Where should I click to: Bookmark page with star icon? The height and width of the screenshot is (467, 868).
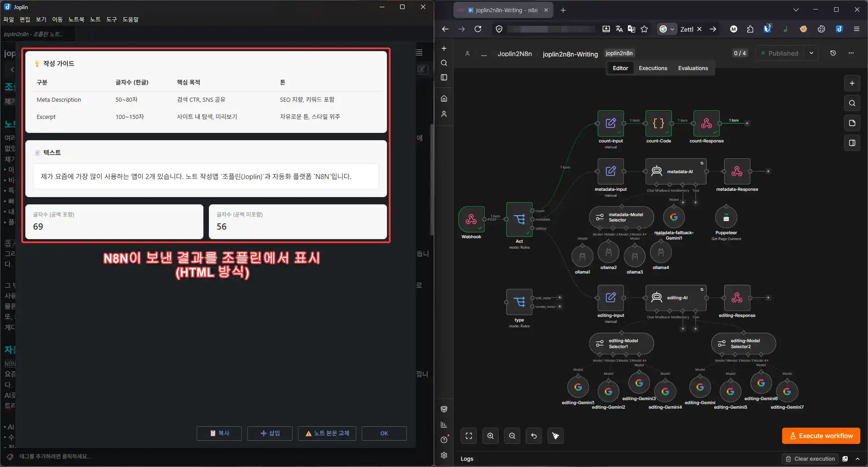644,29
